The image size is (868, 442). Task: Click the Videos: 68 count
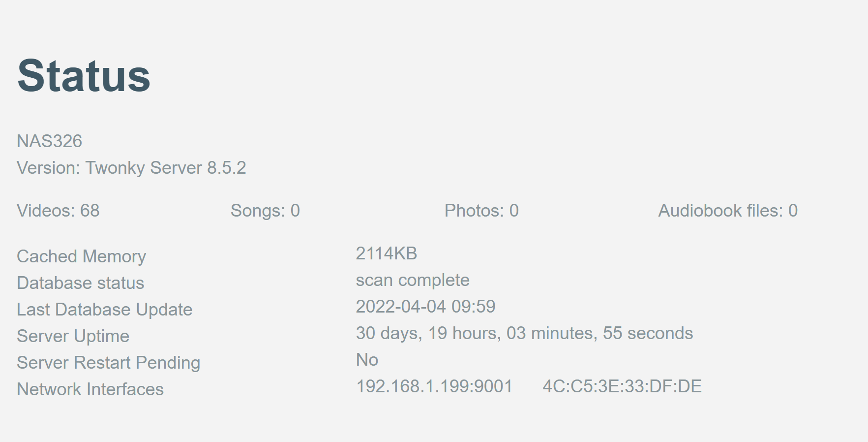[58, 211]
